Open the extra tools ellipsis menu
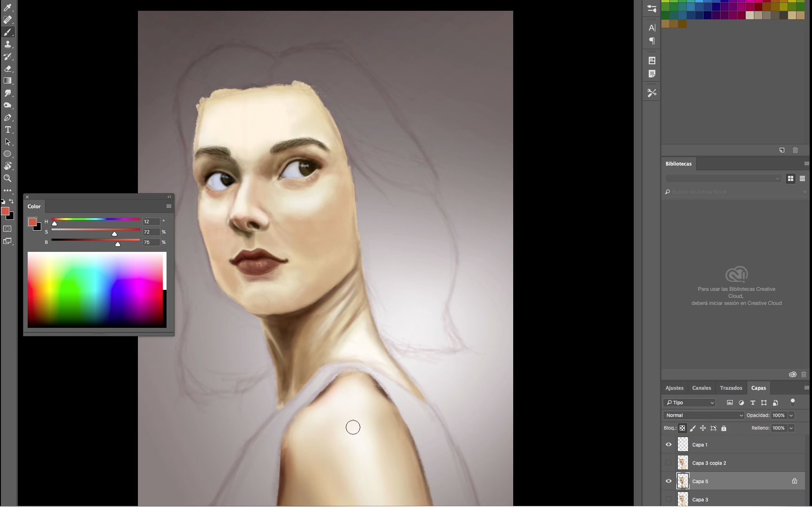The image size is (812, 507). (8, 190)
